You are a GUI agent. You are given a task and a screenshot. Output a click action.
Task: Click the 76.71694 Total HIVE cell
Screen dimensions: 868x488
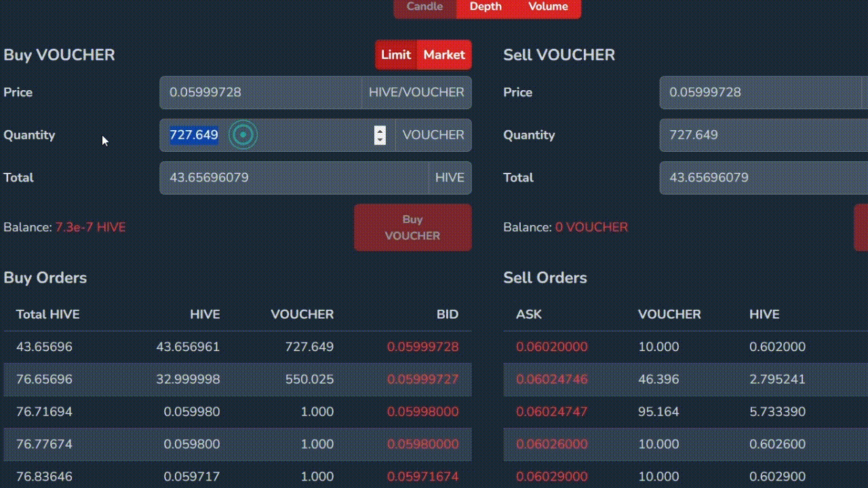point(44,412)
